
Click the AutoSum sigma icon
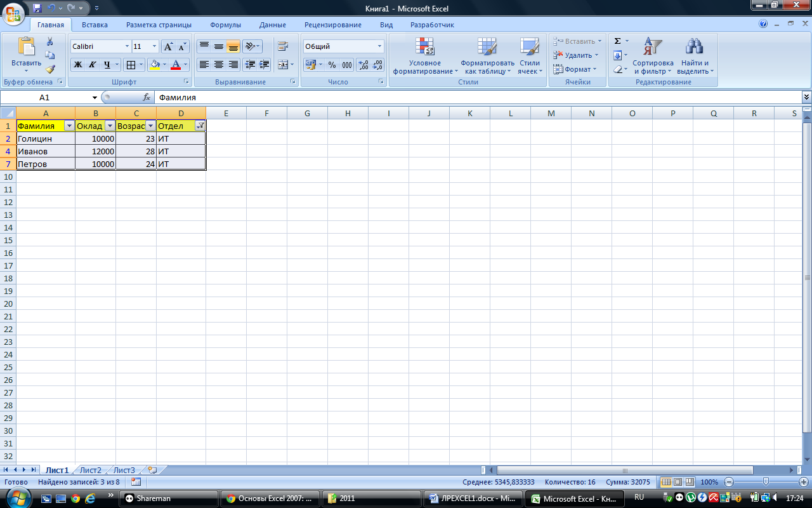pyautogui.click(x=617, y=41)
